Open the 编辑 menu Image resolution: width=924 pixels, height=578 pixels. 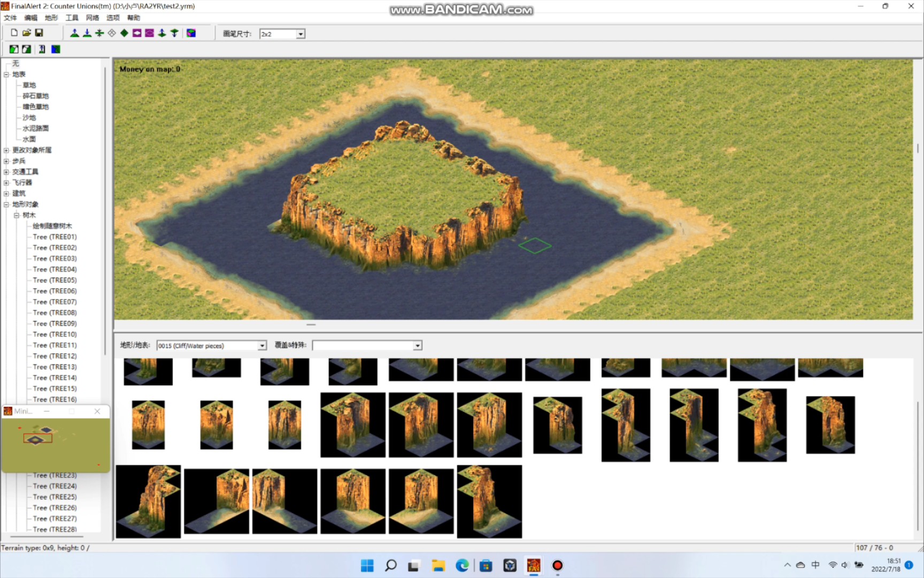(x=30, y=18)
